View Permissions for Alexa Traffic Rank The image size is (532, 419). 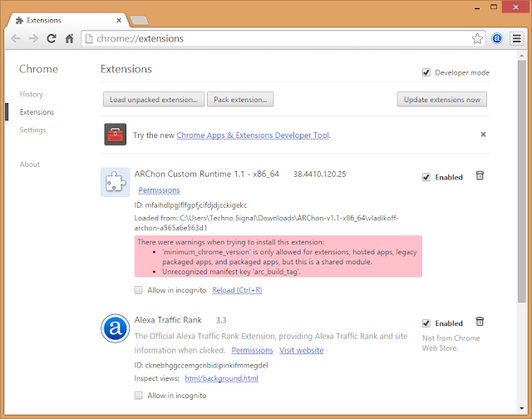[252, 350]
